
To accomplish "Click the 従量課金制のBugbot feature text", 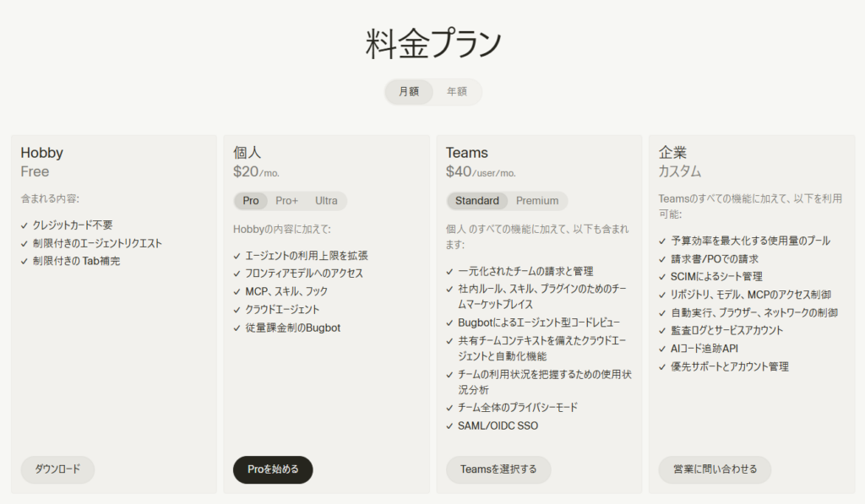I will pyautogui.click(x=292, y=328).
